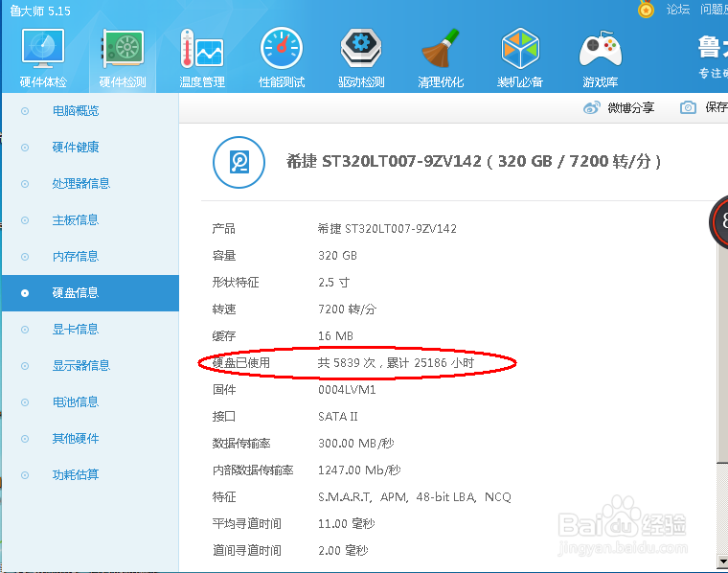The width and height of the screenshot is (728, 573).
Task: Open 主板信息 motherboard info
Action: point(76,220)
